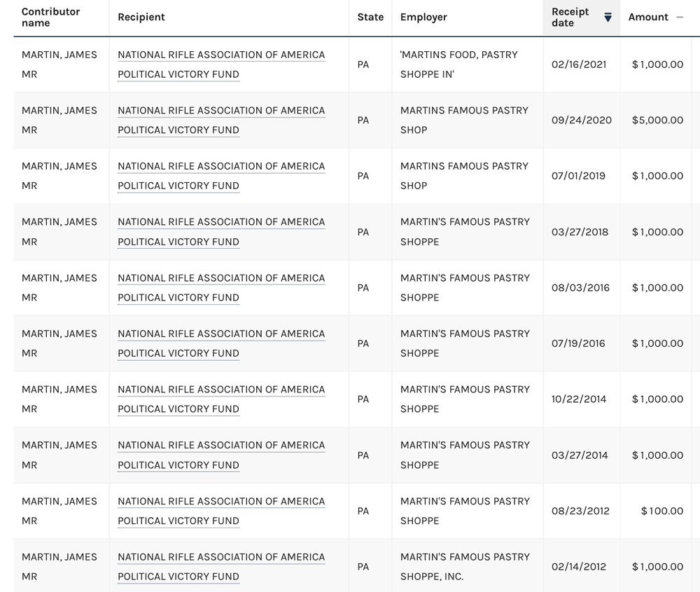Open NRA Political Victory Fund link dated 08/03/2016
Viewport: 700px width, 592px height.
[x=221, y=288]
